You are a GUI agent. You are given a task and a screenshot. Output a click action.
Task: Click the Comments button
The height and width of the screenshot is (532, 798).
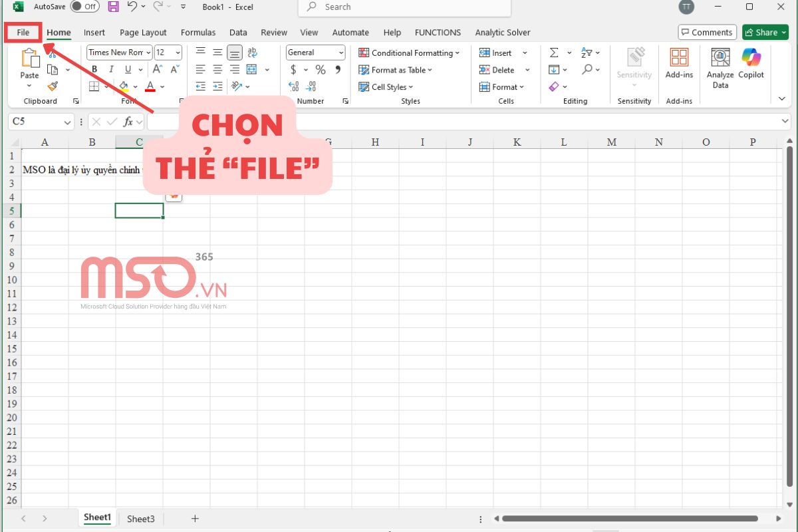[x=706, y=32]
